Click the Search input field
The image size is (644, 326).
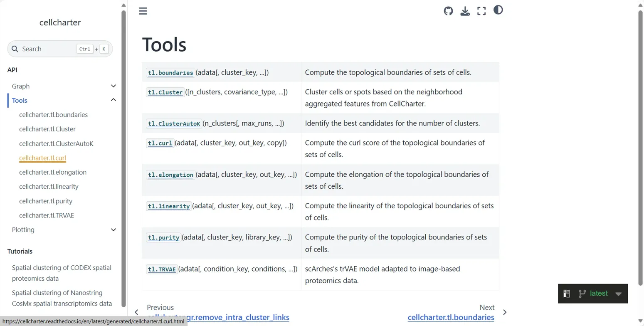(60, 49)
